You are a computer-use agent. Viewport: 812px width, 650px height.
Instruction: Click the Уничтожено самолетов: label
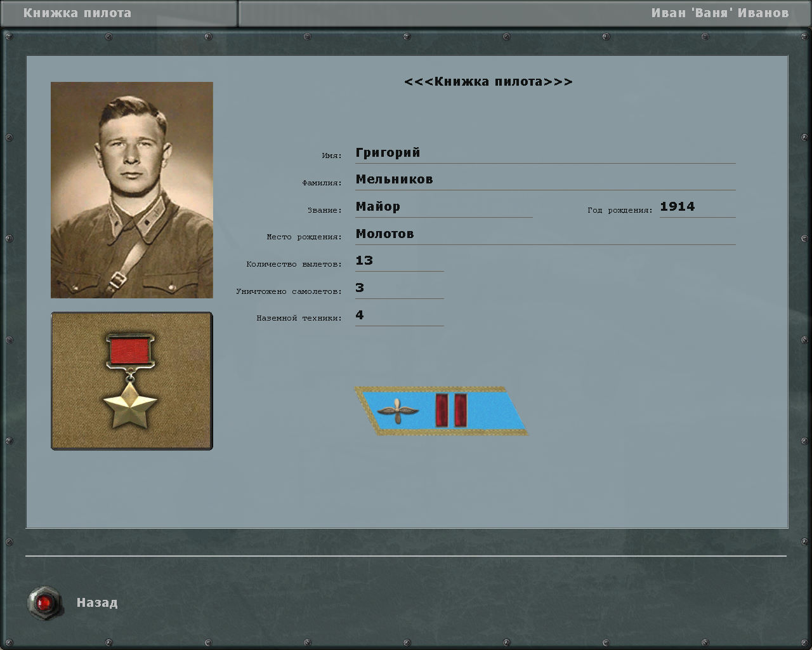[289, 292]
